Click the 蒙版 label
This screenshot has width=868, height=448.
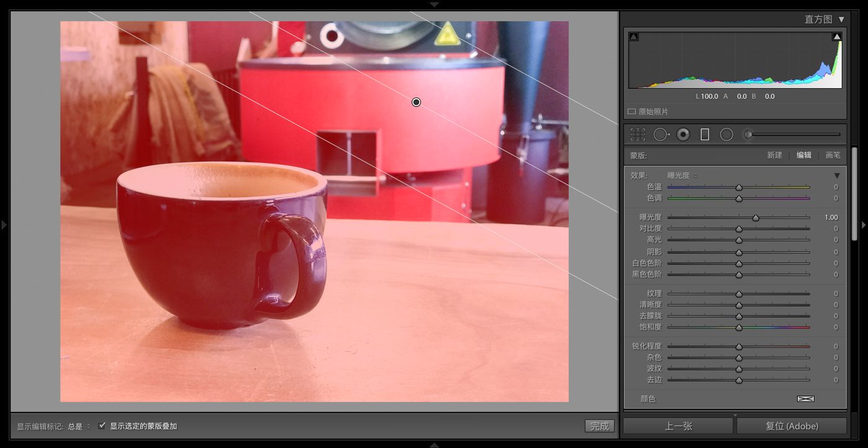point(638,155)
